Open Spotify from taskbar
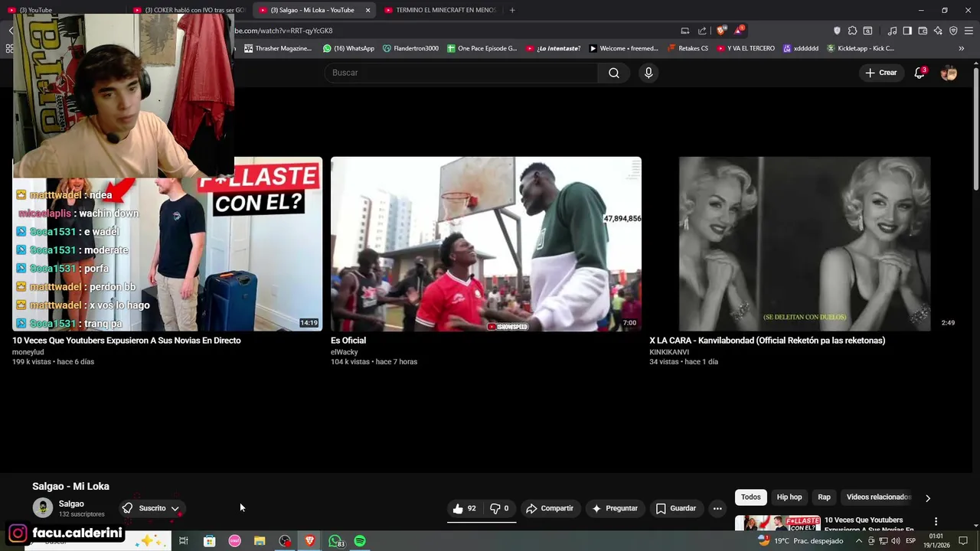 (360, 541)
